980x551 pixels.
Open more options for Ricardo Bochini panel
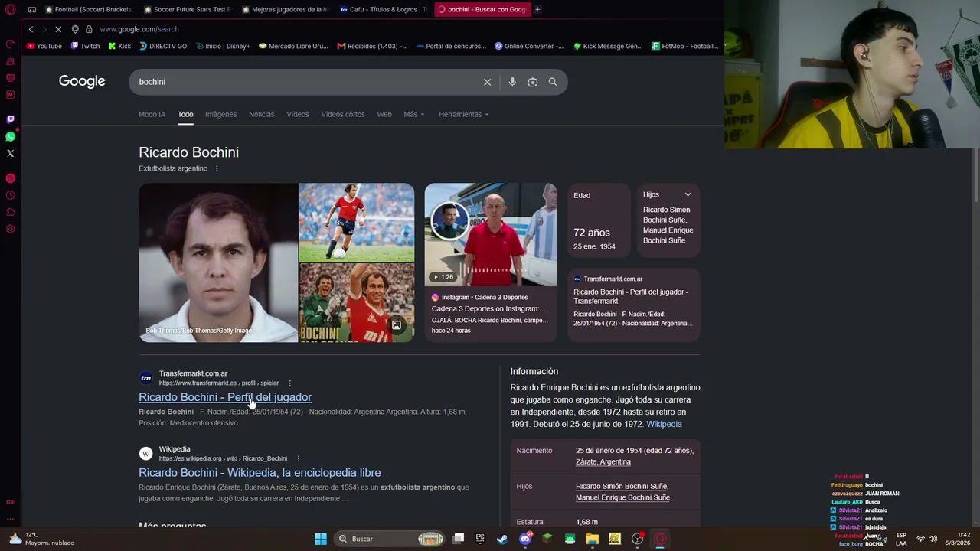click(217, 168)
